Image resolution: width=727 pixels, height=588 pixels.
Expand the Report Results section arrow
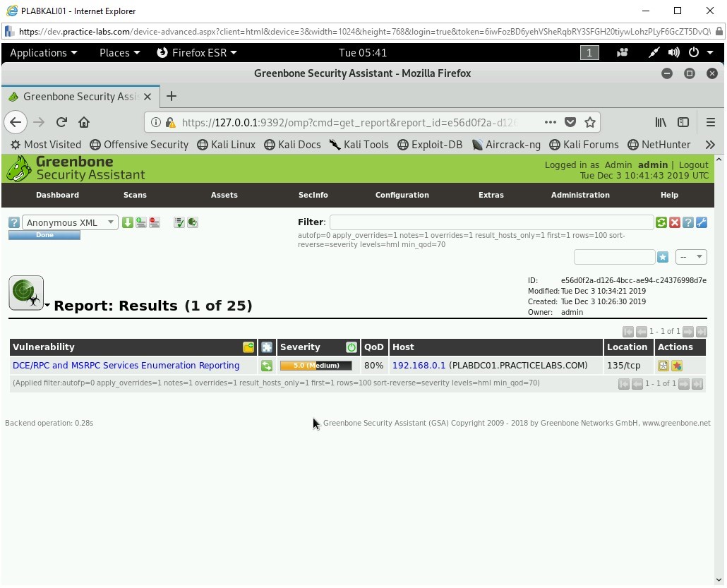[47, 306]
